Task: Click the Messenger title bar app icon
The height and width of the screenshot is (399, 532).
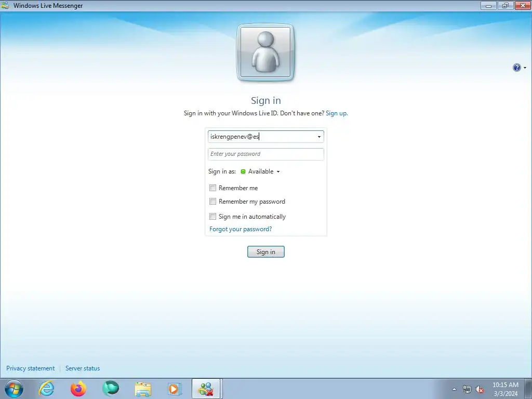Action: 5,5
